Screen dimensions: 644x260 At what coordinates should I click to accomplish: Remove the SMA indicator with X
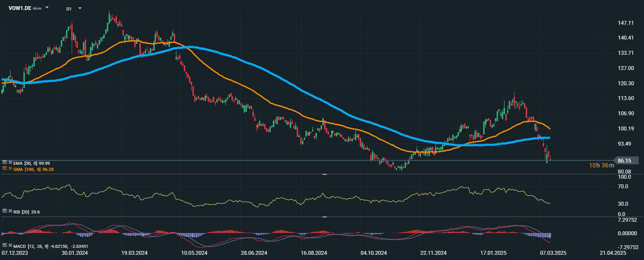10,168
